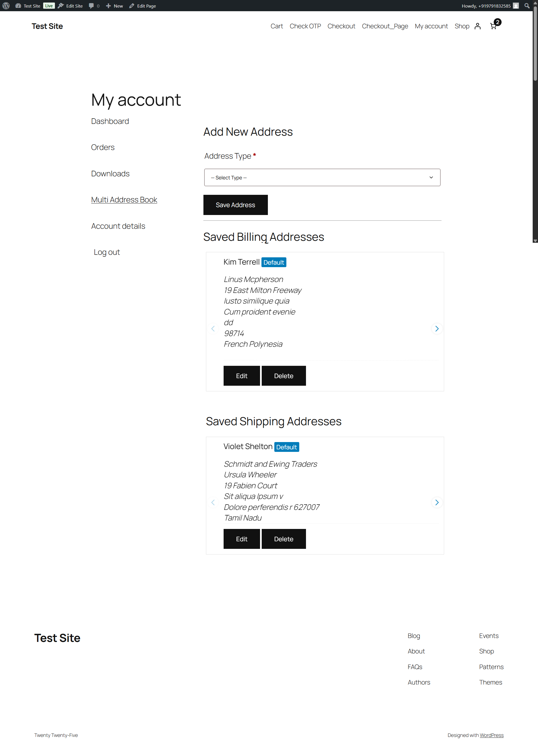
Task: Show next shipping address with right arrow
Action: coord(437,502)
